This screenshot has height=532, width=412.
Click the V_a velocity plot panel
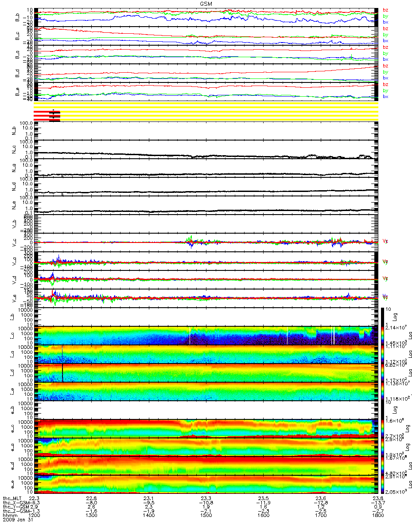(206, 262)
